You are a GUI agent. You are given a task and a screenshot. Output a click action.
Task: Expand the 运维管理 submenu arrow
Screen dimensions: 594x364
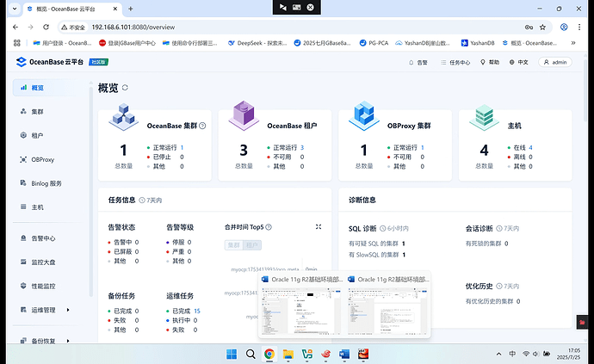tap(68, 310)
